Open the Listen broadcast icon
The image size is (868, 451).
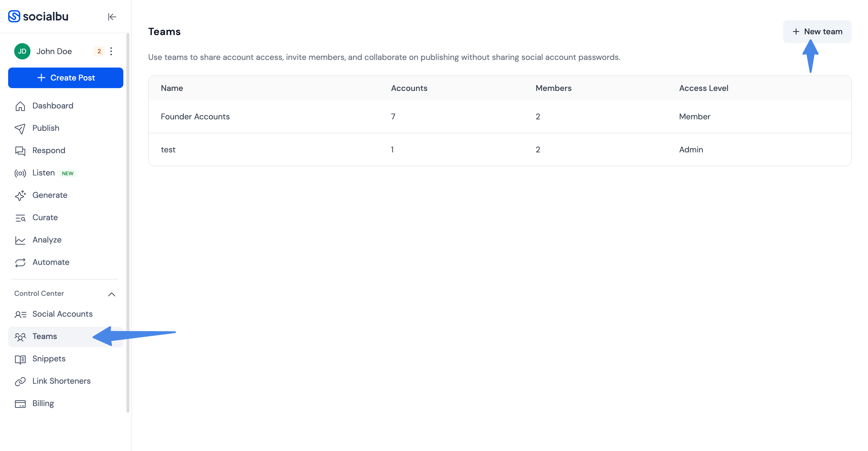point(20,173)
